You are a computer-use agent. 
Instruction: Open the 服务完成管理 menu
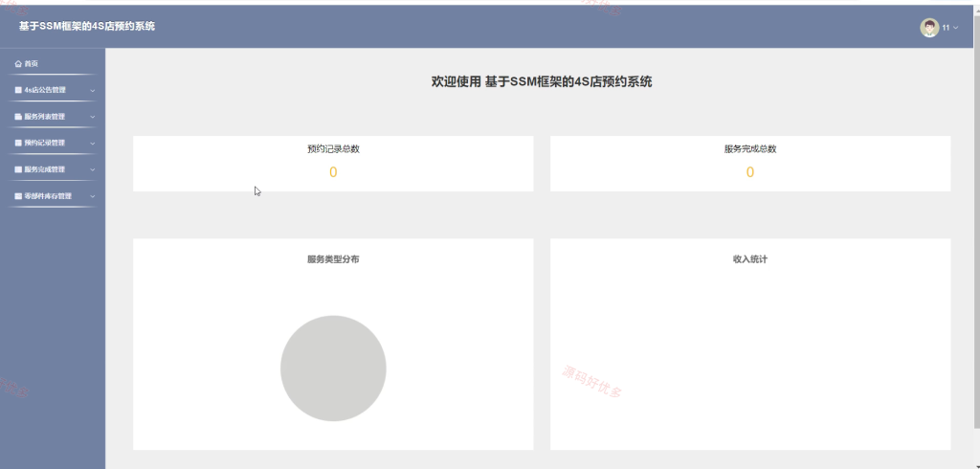tap(53, 169)
